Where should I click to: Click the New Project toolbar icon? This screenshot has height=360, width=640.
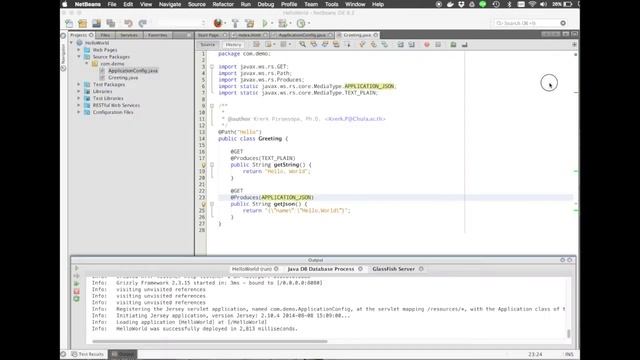[82, 23]
